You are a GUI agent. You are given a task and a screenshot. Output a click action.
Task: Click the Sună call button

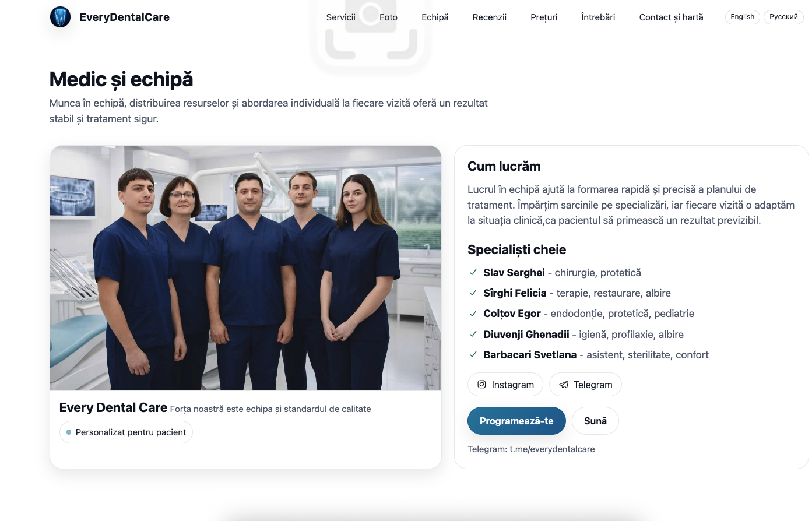click(x=595, y=421)
